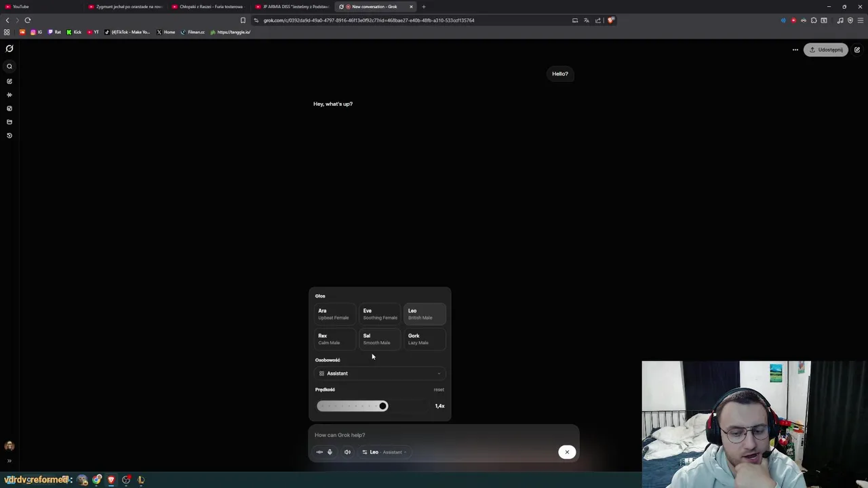Screen dimensions: 868x488
Task: Open search in Grok sidebar
Action: click(9, 66)
